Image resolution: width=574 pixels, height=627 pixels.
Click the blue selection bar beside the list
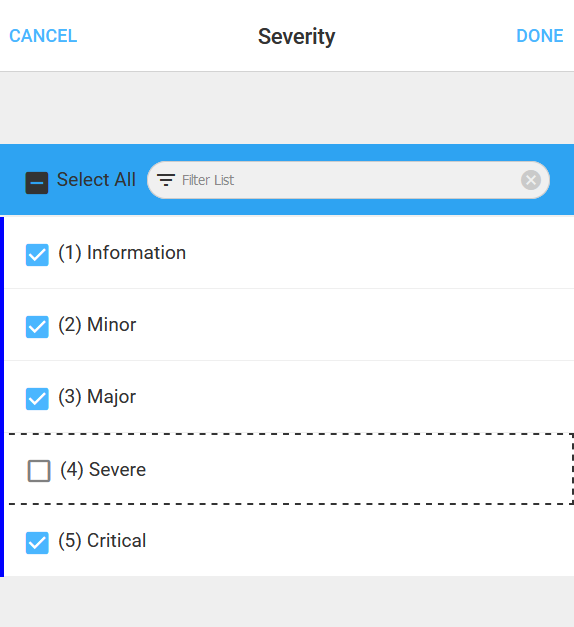(x=2, y=397)
